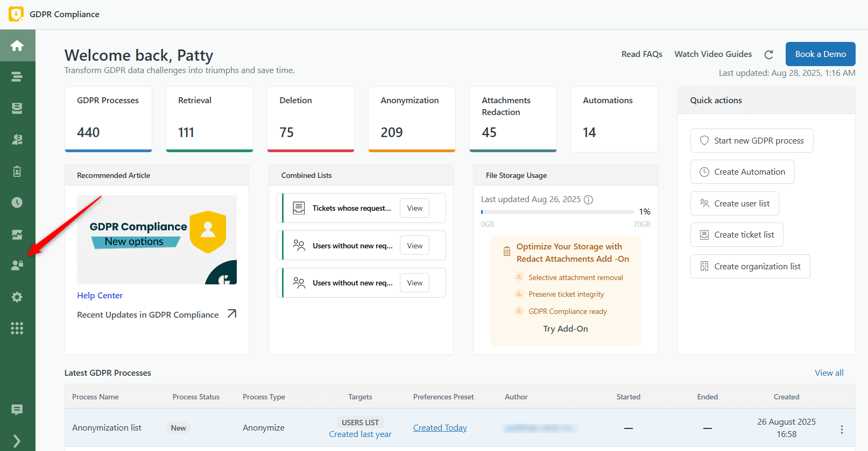Open the GDPR Processes 440 card
Image resolution: width=868 pixels, height=451 pixels.
click(108, 119)
